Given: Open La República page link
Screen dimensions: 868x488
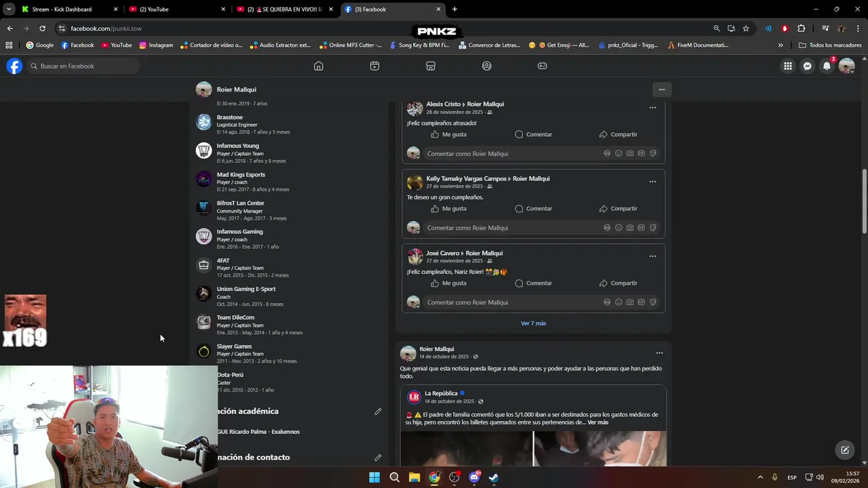Looking at the screenshot, I should [441, 393].
